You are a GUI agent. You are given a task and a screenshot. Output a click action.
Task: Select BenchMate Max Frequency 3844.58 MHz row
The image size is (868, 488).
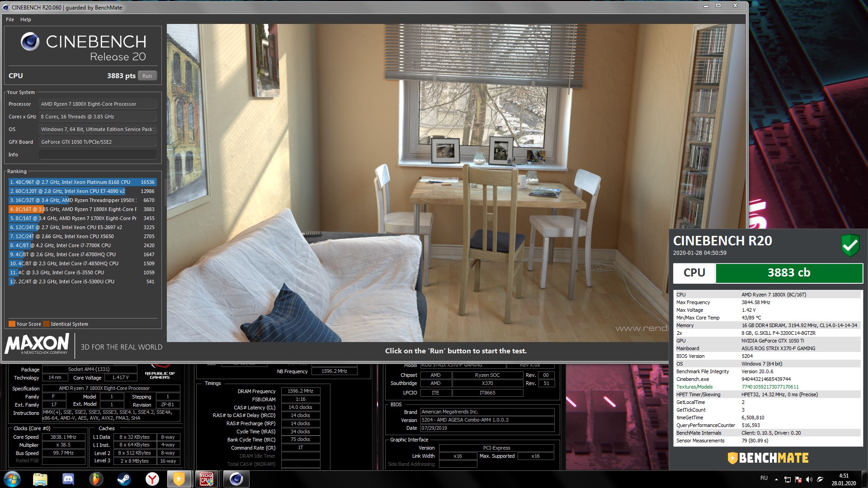(x=767, y=302)
